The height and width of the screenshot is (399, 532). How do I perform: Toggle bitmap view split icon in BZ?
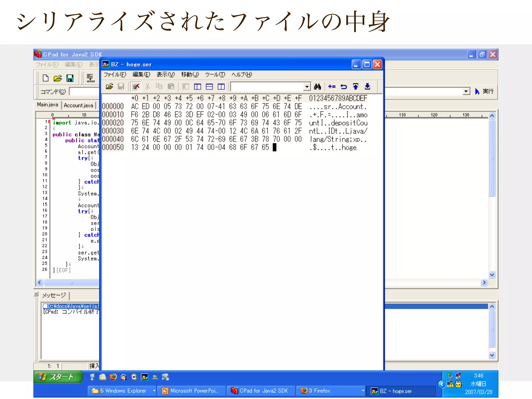pyautogui.click(x=197, y=87)
